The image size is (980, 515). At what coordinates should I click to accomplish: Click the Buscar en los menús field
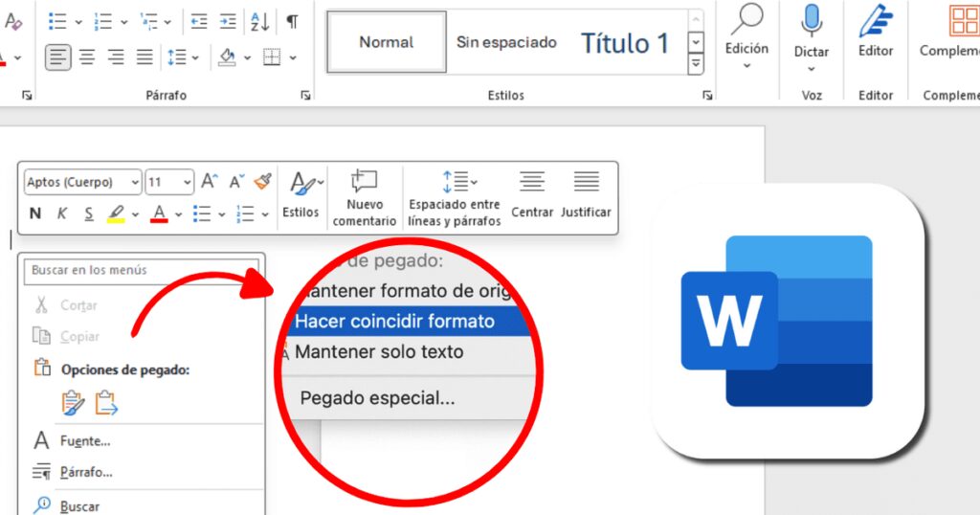click(x=141, y=270)
